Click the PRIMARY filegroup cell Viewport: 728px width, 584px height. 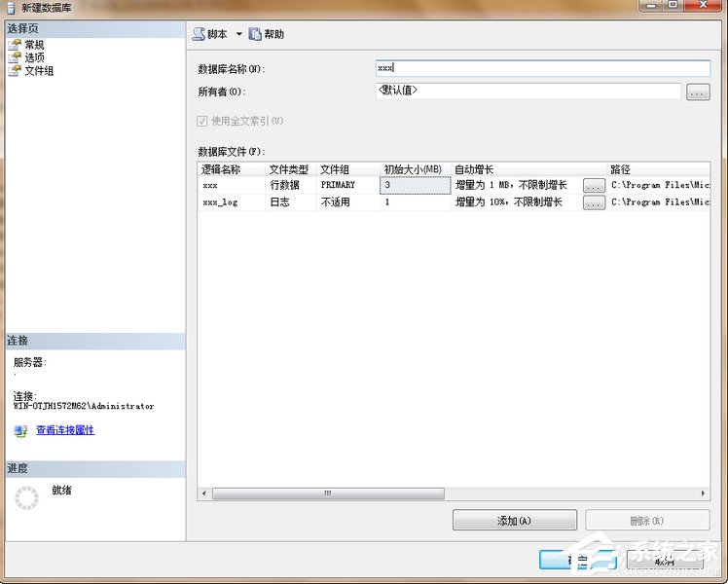pyautogui.click(x=347, y=185)
